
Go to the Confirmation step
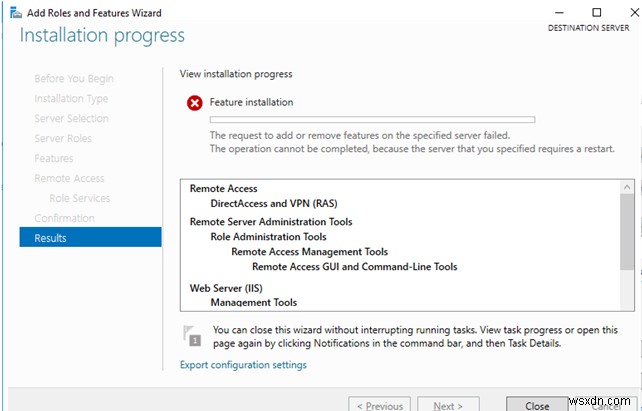(65, 218)
